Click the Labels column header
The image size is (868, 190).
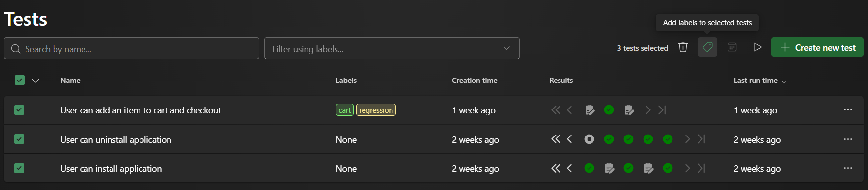(346, 81)
